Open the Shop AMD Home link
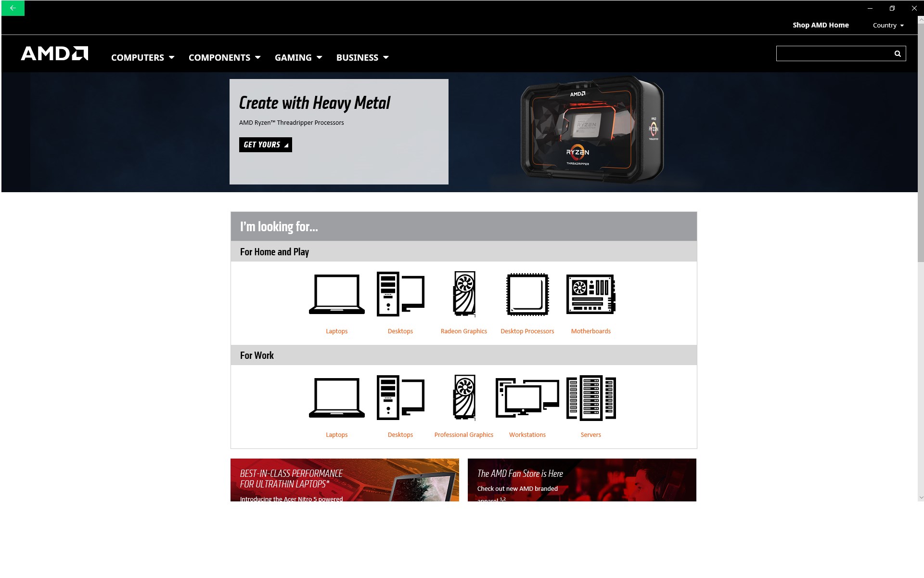This screenshot has height=578, width=924. click(821, 25)
